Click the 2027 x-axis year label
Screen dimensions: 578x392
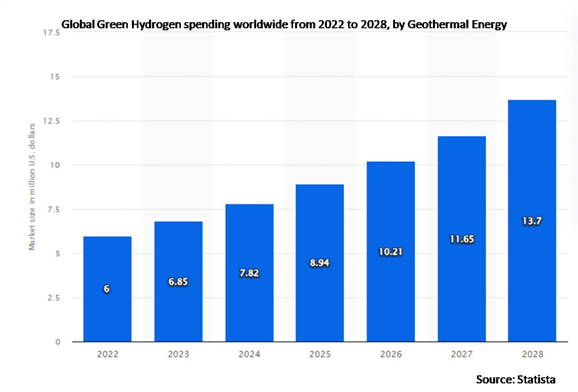click(461, 355)
